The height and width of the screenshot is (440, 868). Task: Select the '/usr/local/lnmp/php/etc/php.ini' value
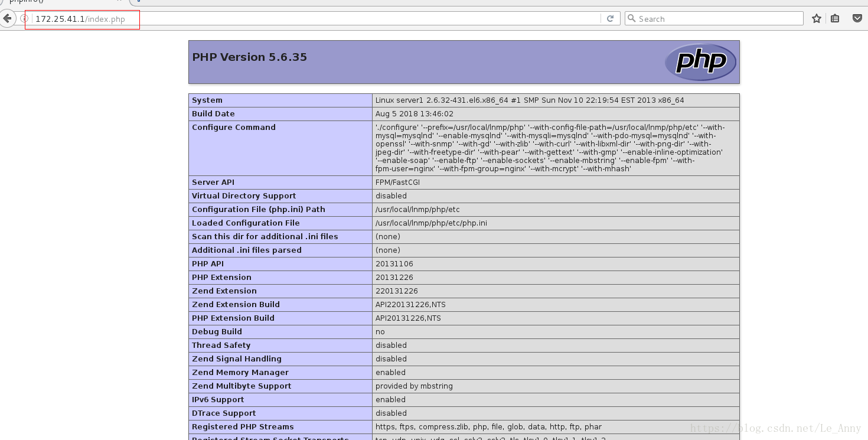click(431, 223)
